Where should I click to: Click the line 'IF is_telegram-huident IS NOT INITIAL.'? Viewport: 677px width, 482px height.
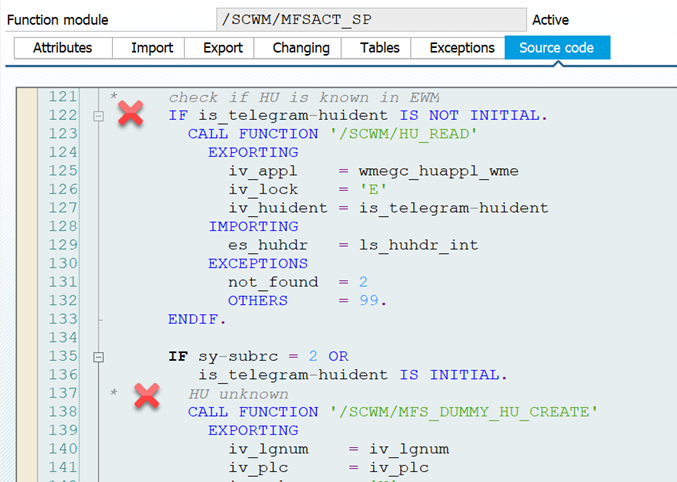tap(358, 116)
